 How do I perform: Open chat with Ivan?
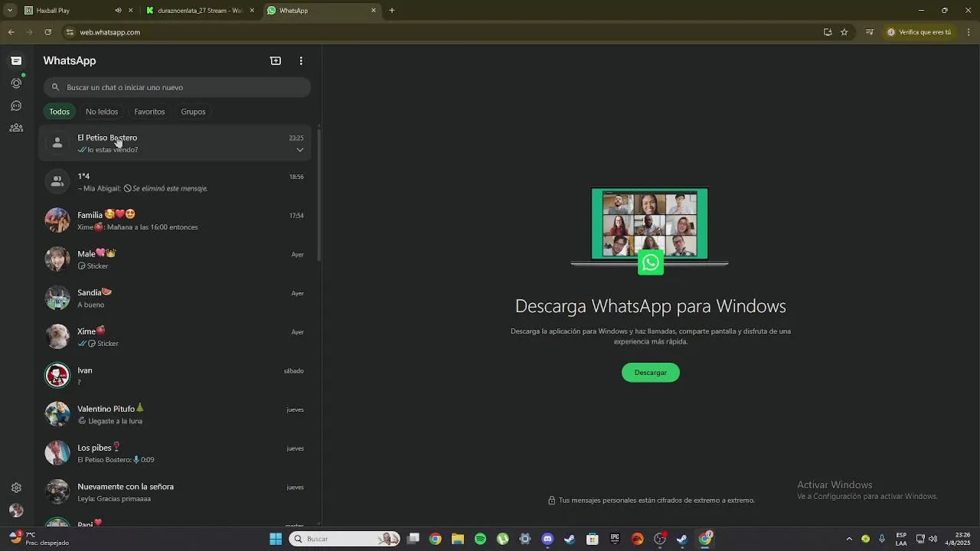tap(175, 376)
